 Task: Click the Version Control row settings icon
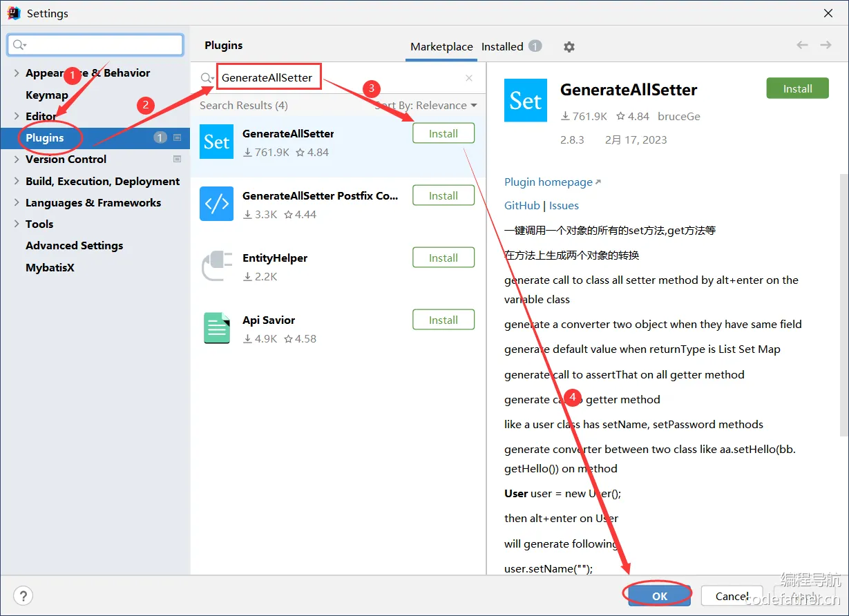[x=177, y=159]
